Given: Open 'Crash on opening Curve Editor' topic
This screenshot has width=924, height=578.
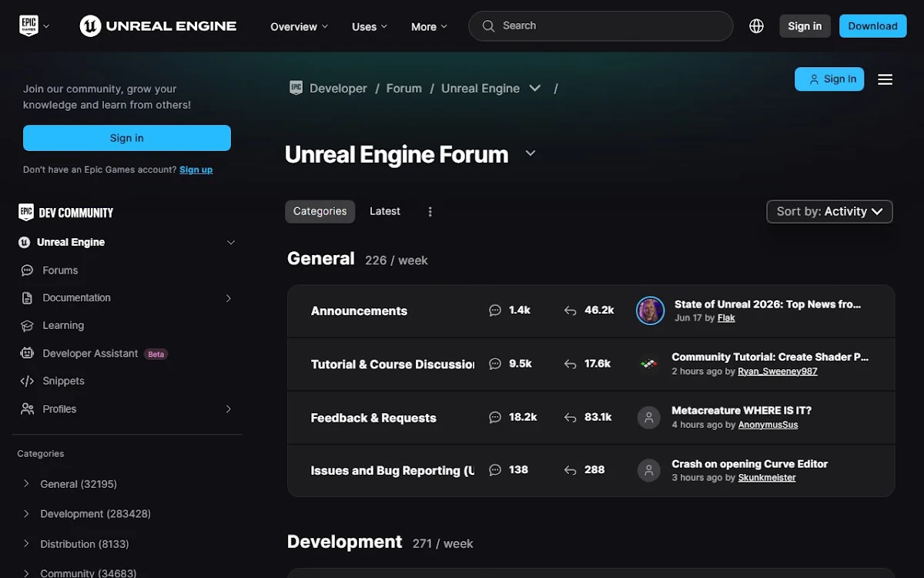Looking at the screenshot, I should point(750,464).
